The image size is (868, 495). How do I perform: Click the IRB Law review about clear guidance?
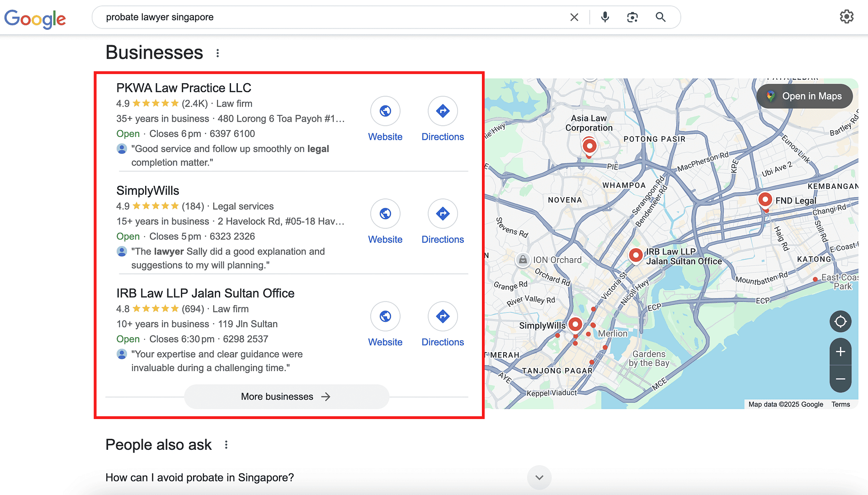coord(217,361)
